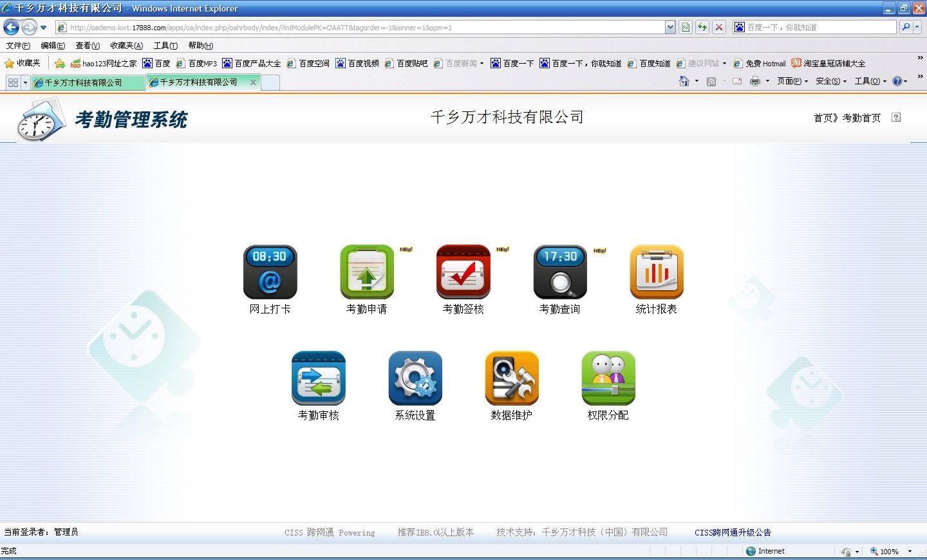Open the 系统设置 system settings icon
Image resolution: width=927 pixels, height=560 pixels.
click(x=415, y=378)
